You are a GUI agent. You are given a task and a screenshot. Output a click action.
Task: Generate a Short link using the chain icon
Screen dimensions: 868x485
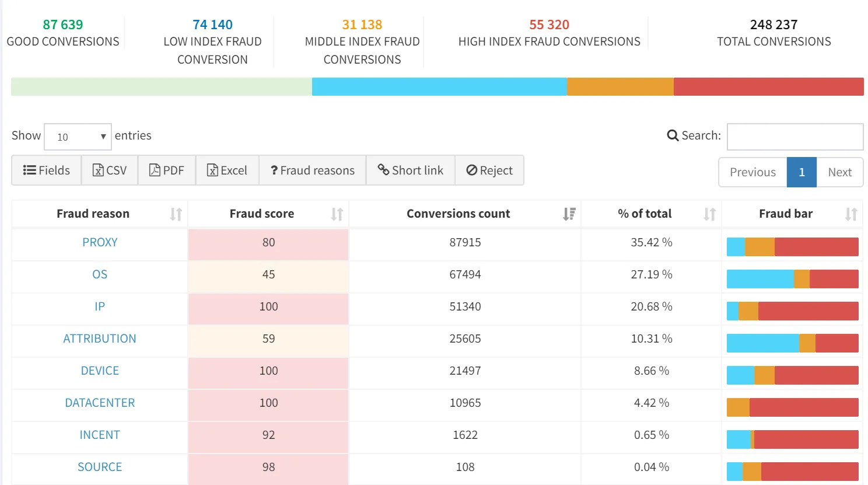[x=383, y=170]
